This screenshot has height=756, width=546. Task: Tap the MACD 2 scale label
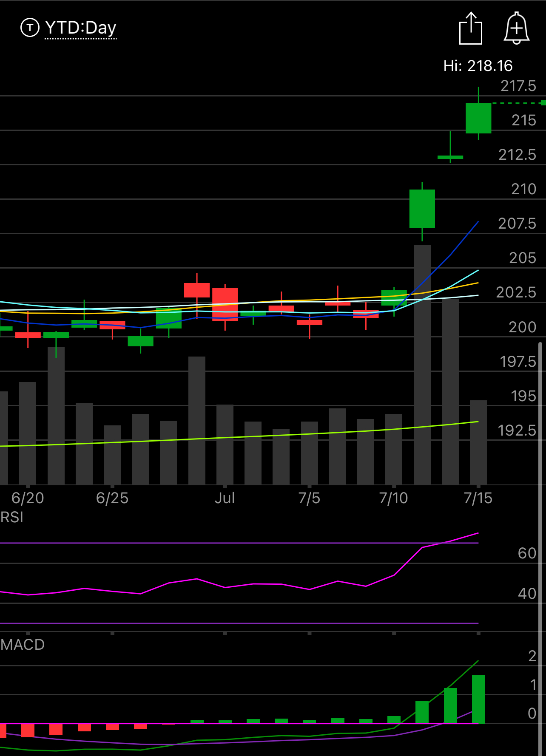(x=532, y=656)
